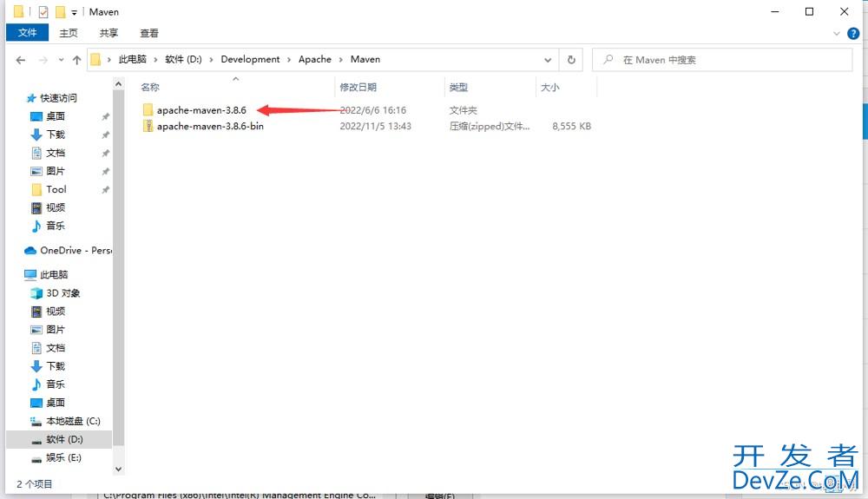Viewport: 868px width, 499px height.
Task: Unpin 桌面 pin icon in quick access
Action: (x=105, y=117)
